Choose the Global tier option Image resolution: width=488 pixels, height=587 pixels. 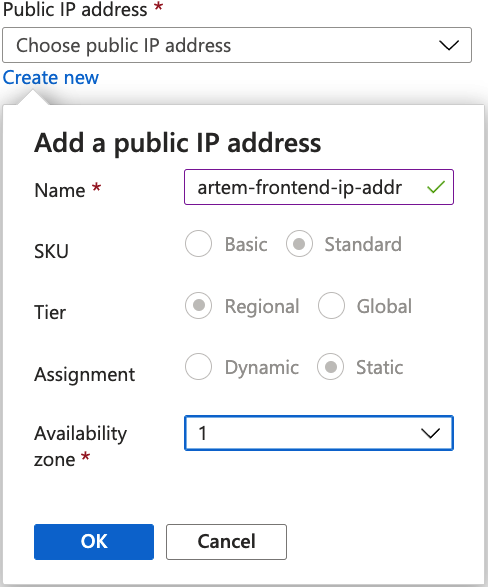(331, 305)
